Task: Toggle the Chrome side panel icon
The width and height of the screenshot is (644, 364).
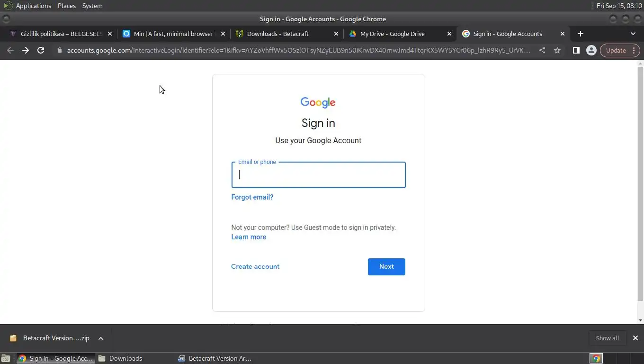Action: [x=576, y=50]
